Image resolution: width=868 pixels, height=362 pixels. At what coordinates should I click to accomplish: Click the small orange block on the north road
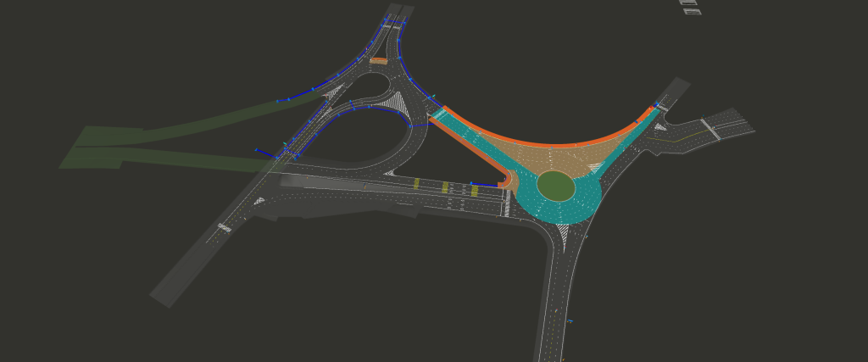coord(378,61)
